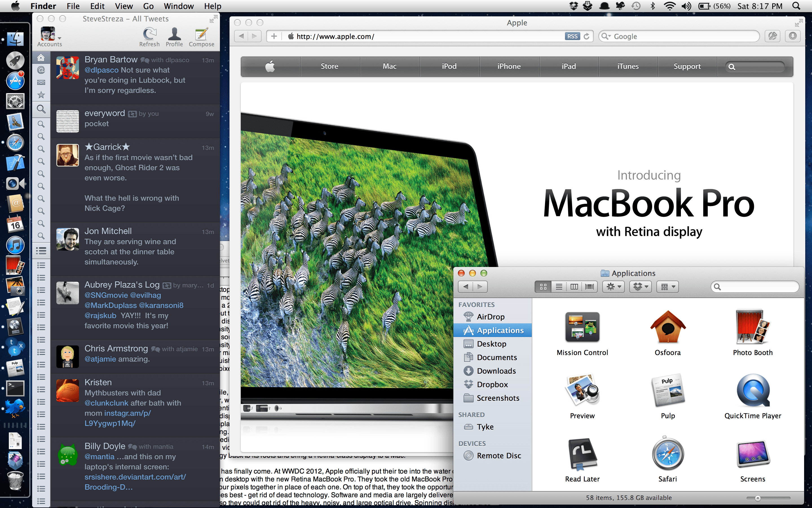Select Mission Control app icon
The height and width of the screenshot is (508, 812).
(x=582, y=327)
